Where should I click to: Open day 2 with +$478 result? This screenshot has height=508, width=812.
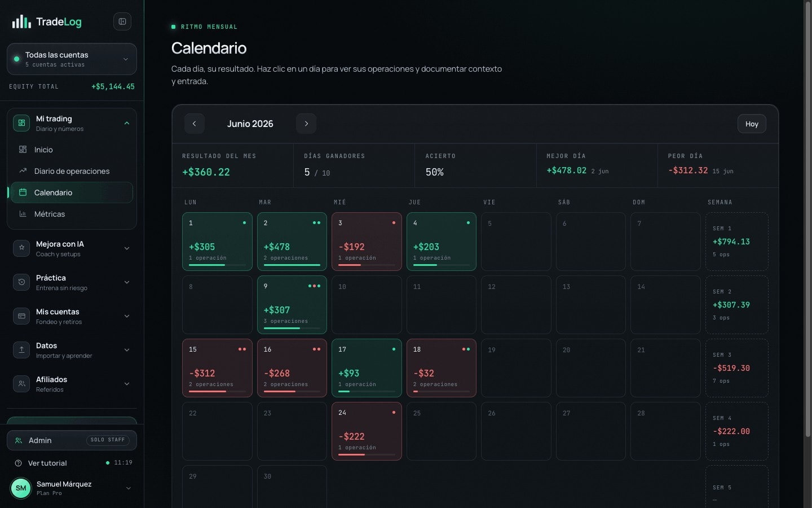[x=292, y=242]
